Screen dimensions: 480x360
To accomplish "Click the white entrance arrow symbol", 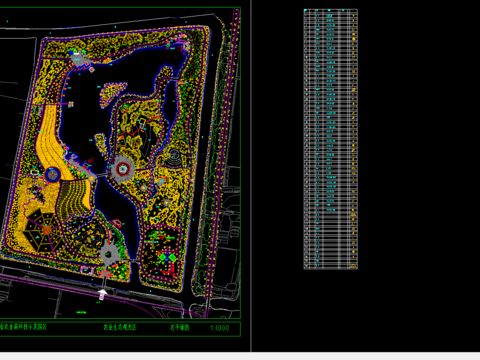I will point(103,294).
